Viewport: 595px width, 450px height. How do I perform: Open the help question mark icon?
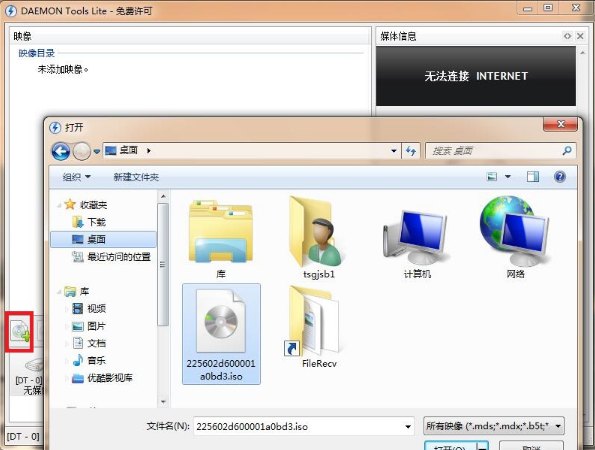coord(560,177)
